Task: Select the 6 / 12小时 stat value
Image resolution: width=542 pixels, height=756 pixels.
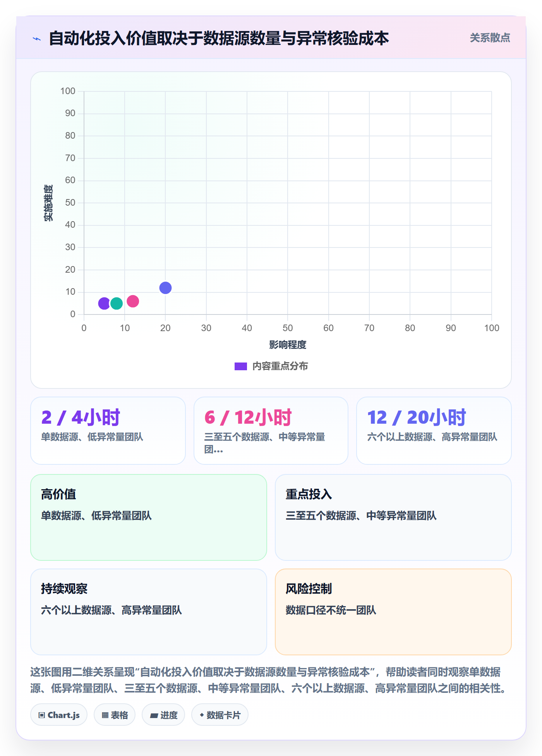Action: pos(248,418)
